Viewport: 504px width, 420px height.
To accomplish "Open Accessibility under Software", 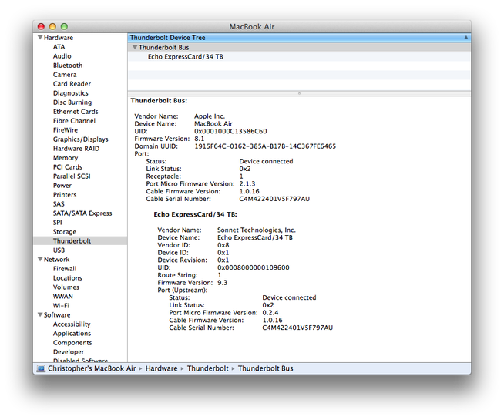I will [x=72, y=324].
